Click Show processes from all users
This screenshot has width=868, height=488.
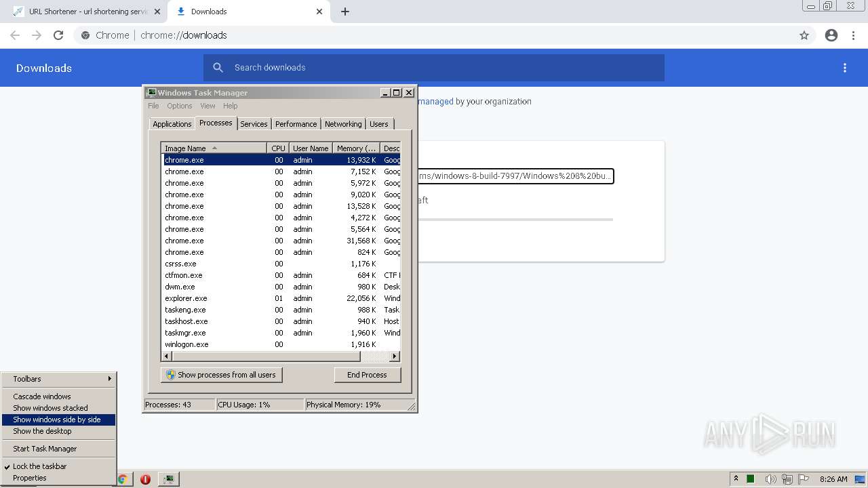pos(221,375)
